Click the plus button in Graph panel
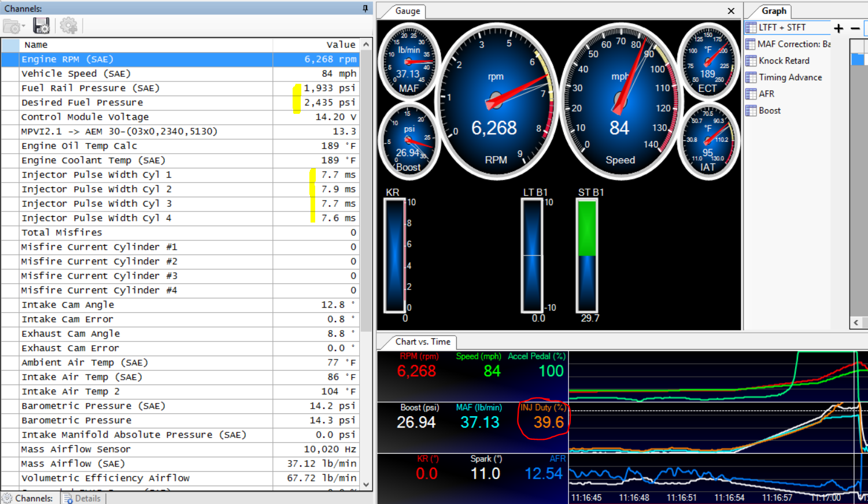This screenshot has height=504, width=868. coord(839,28)
